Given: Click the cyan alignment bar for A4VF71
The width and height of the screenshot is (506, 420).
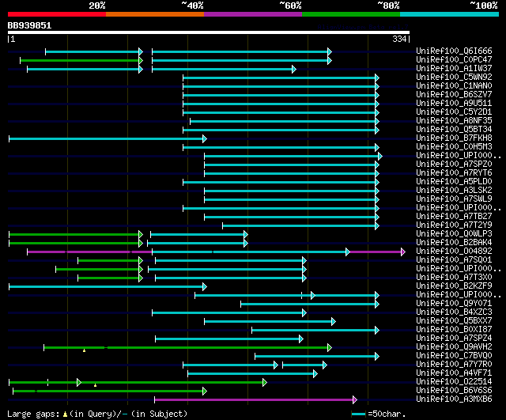Looking at the screenshot, I should 253,374.
